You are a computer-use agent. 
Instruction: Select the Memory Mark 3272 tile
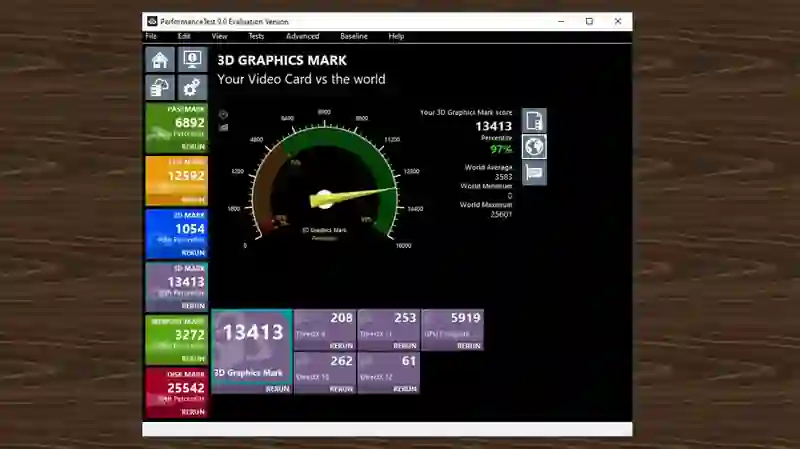[177, 340]
